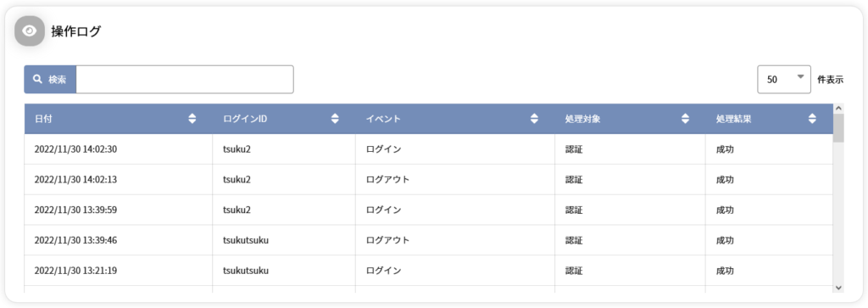Click ログイン event in 13:21:19 row
This screenshot has height=308, width=868.
(x=384, y=271)
